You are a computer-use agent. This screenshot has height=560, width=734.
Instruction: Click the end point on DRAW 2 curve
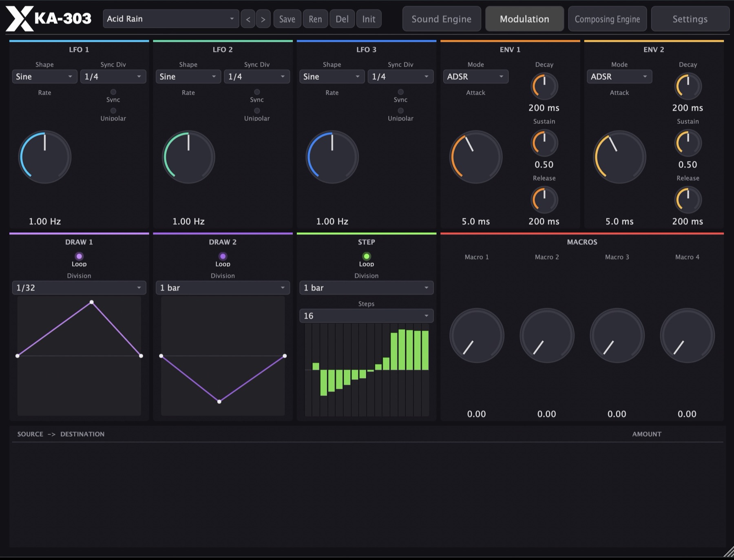[285, 356]
